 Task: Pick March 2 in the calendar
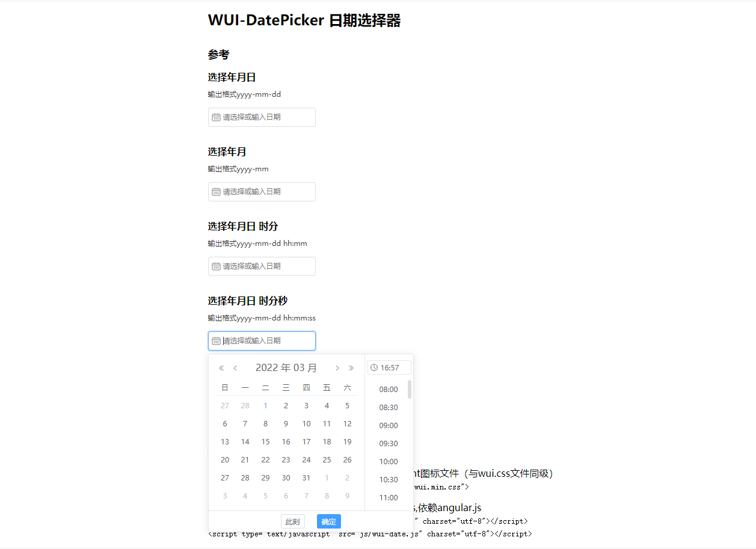tap(286, 406)
